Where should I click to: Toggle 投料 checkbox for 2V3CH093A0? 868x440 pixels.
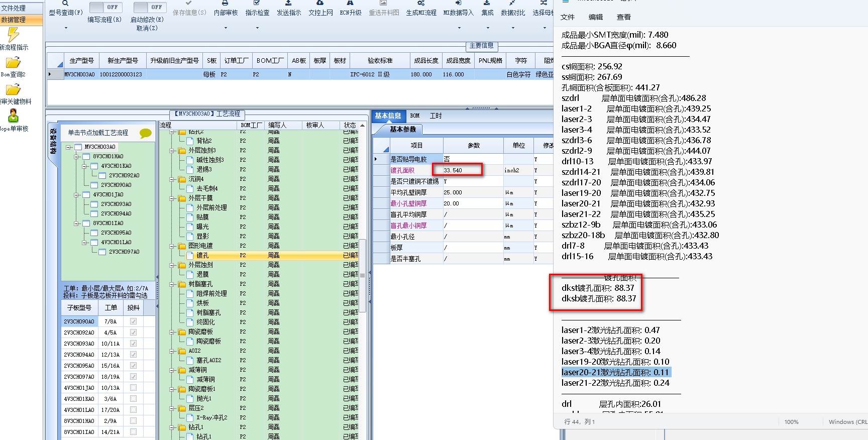coord(134,344)
